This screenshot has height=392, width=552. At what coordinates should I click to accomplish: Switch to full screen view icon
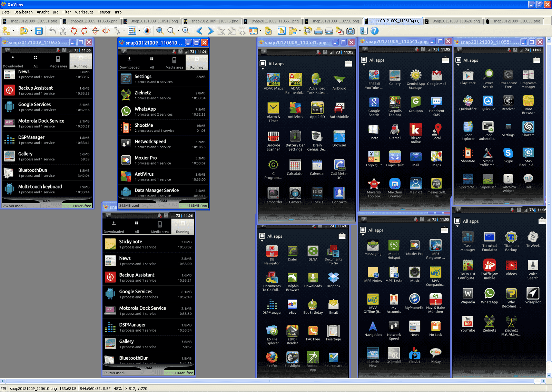click(282, 31)
